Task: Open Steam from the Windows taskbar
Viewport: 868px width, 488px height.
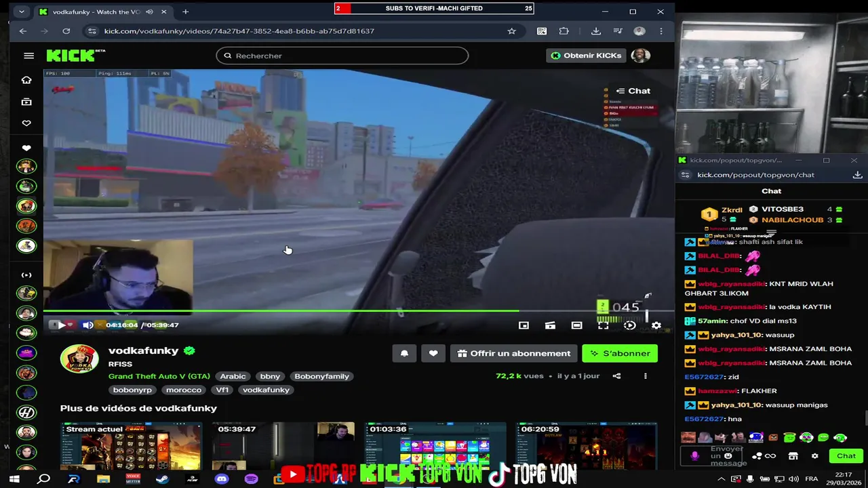Action: tap(162, 479)
